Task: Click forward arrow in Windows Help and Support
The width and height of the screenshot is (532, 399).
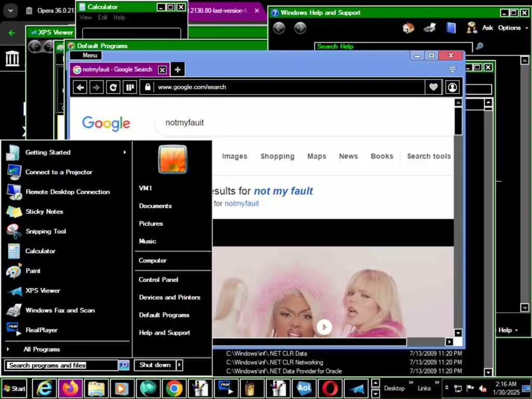Action: [300, 28]
